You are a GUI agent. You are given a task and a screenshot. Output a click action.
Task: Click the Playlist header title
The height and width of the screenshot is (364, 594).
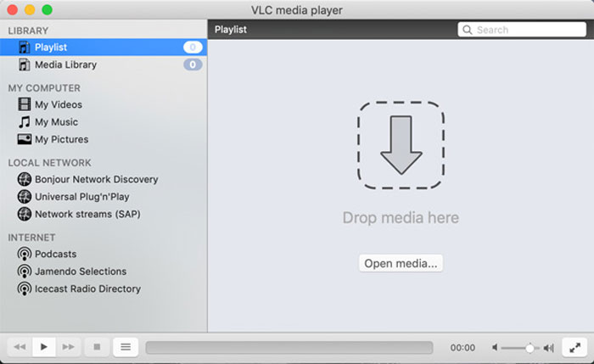pyautogui.click(x=231, y=30)
